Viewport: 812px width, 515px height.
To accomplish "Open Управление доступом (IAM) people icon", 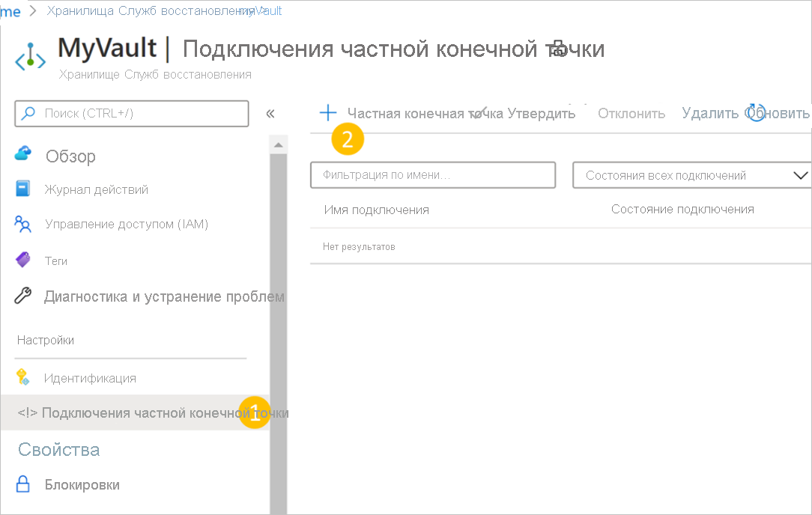I will point(23,224).
